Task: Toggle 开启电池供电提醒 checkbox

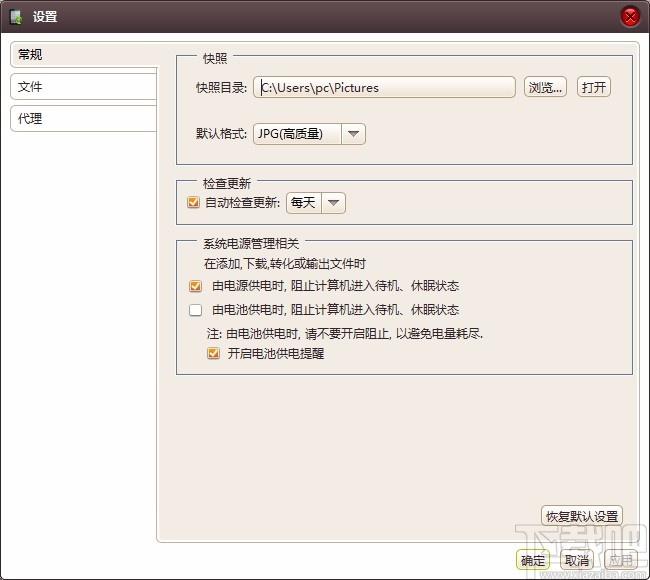Action: [213, 353]
